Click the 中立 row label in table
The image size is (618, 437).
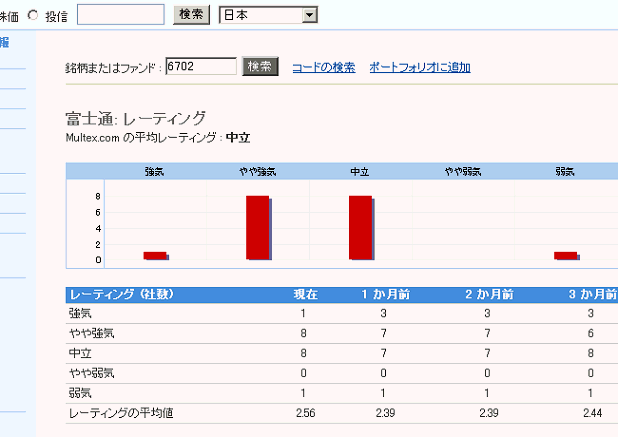80,353
